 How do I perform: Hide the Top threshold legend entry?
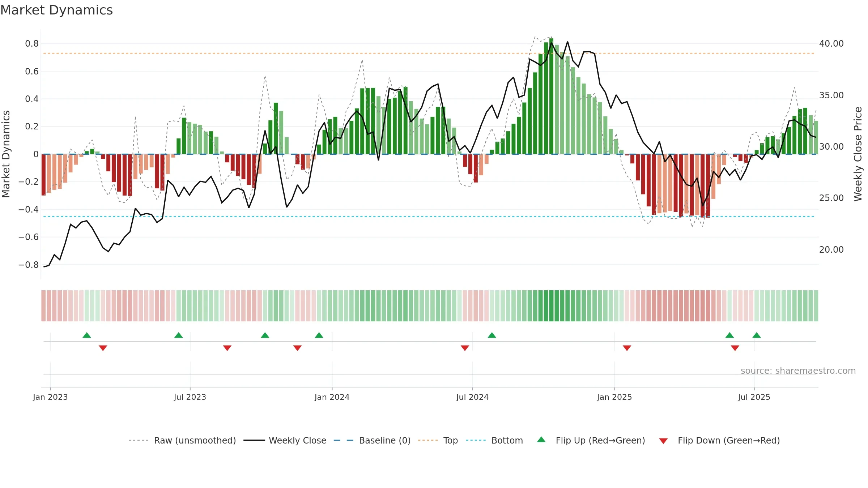click(451, 441)
